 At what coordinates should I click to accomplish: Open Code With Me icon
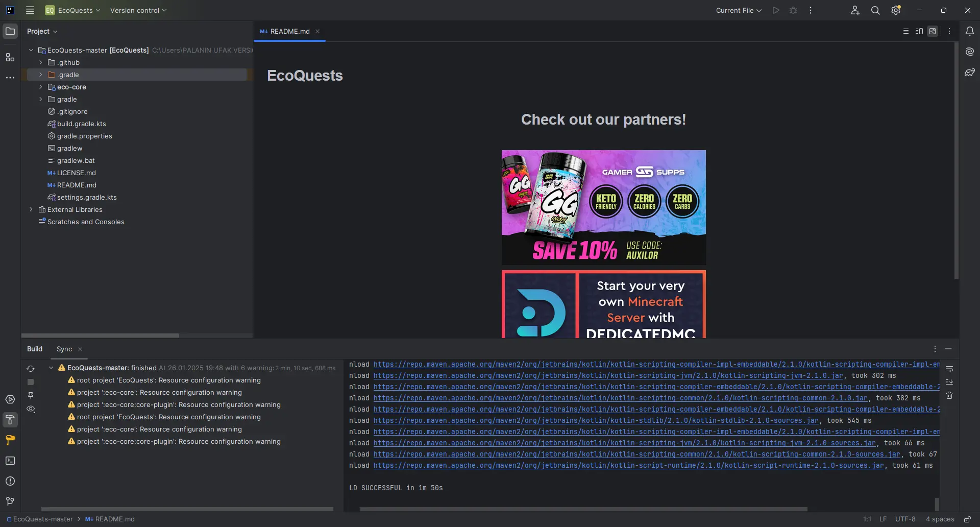pos(855,10)
